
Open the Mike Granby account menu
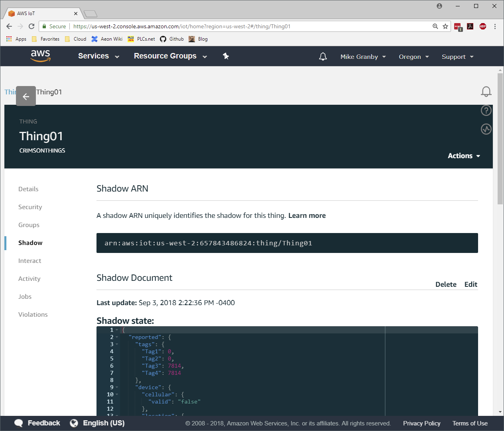pos(363,57)
